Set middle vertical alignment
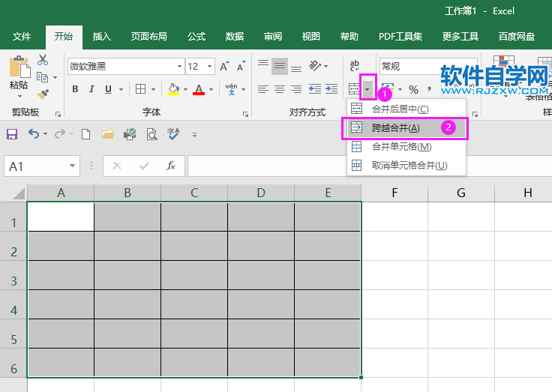 click(x=280, y=66)
